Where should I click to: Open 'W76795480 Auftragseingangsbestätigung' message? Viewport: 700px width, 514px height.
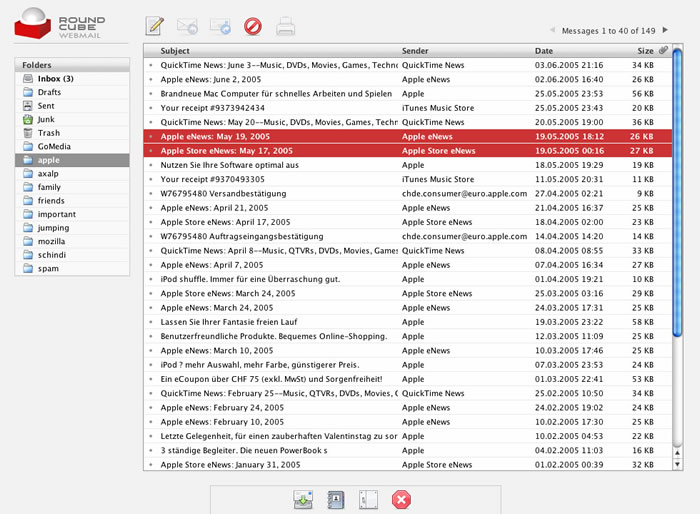(x=408, y=237)
